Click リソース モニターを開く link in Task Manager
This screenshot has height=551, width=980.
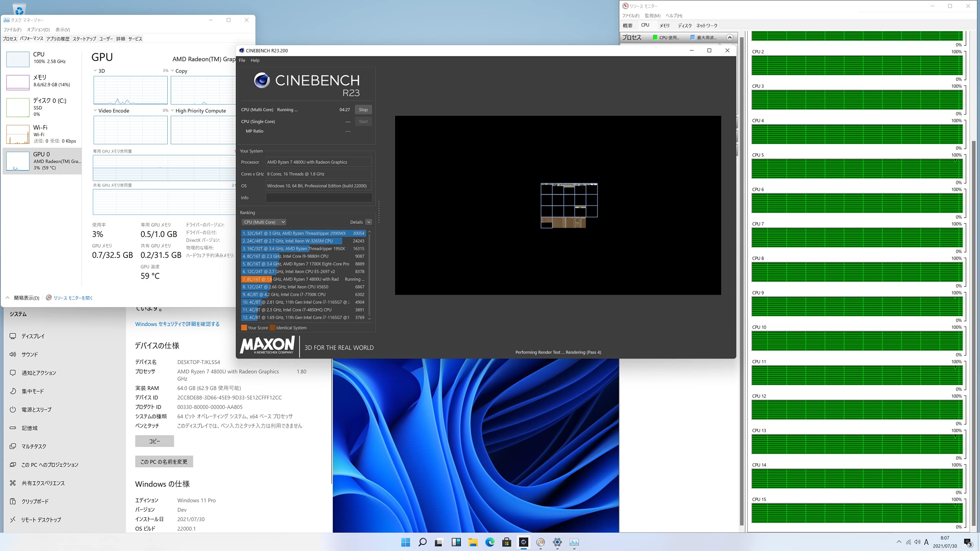click(x=73, y=298)
